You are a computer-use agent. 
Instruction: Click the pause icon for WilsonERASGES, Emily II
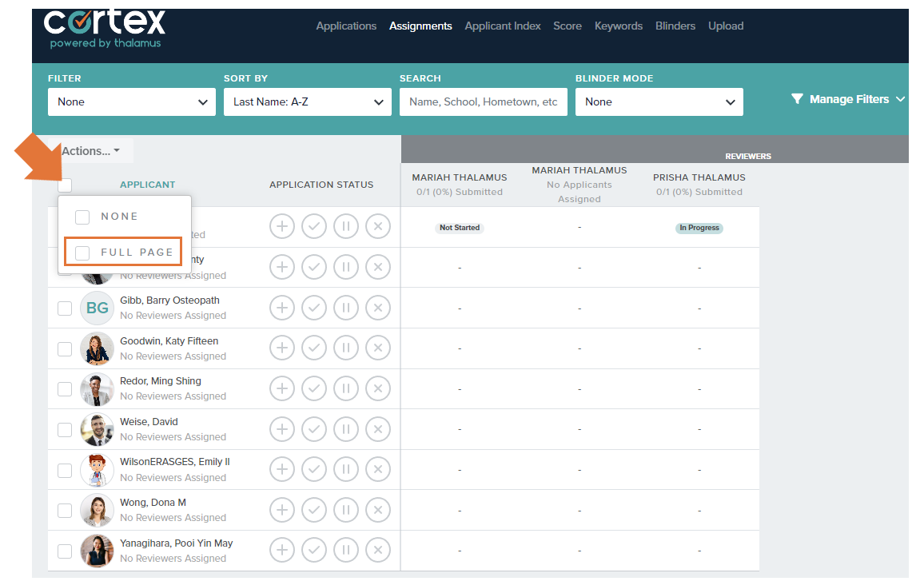[x=346, y=469]
